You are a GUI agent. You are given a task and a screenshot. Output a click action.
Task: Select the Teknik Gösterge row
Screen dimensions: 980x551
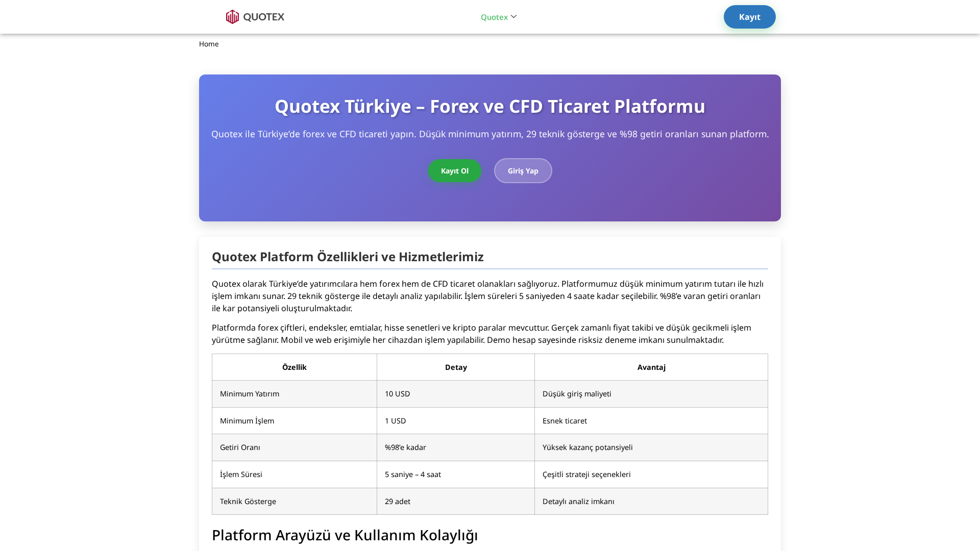point(248,501)
